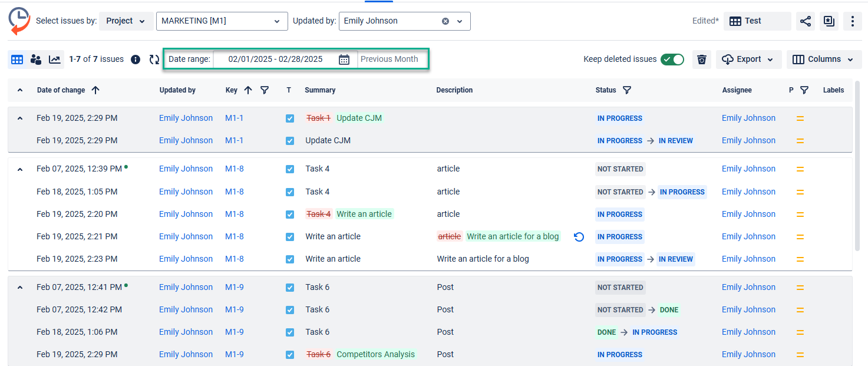Open the deleted issues trash icon
868x366 pixels.
701,60
